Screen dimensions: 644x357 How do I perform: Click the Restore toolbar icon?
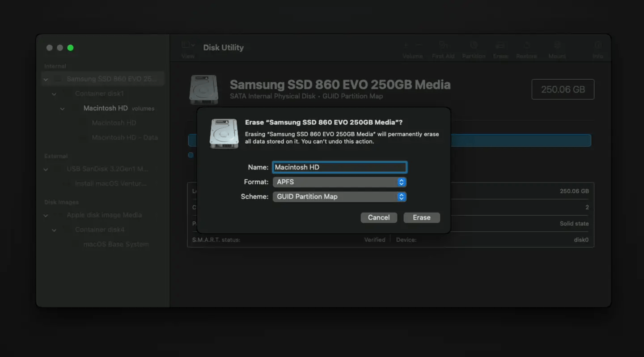click(x=526, y=45)
